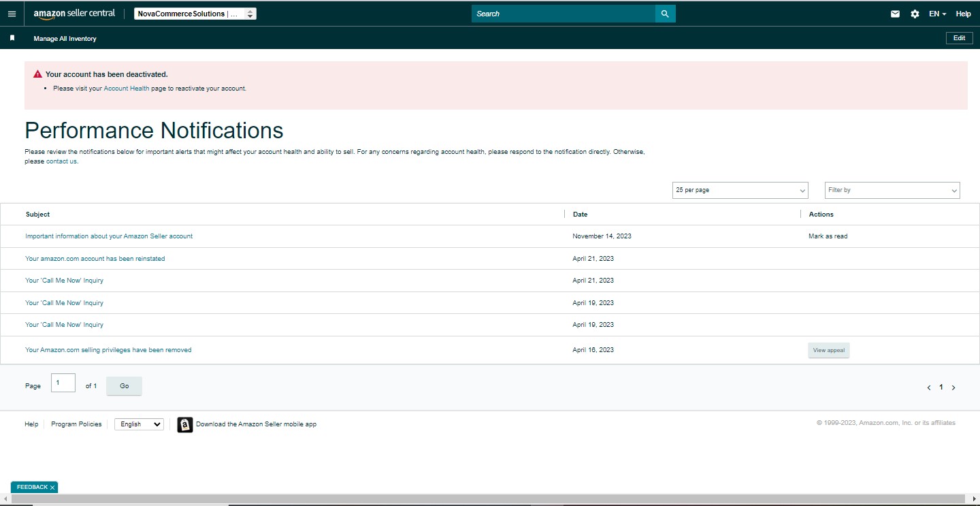The width and height of the screenshot is (980, 506).
Task: Sort by the Subject column header
Action: click(37, 214)
